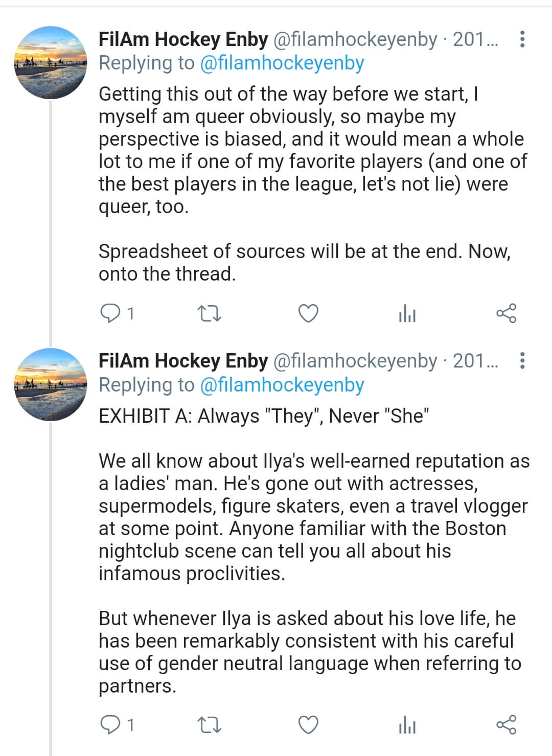552x756 pixels.
Task: Open @filamhockeyenby reply link in second tweet
Action: click(x=282, y=384)
